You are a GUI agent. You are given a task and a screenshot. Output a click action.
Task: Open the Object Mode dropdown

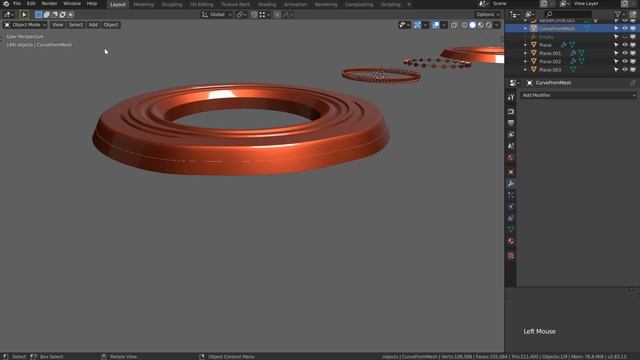25,25
